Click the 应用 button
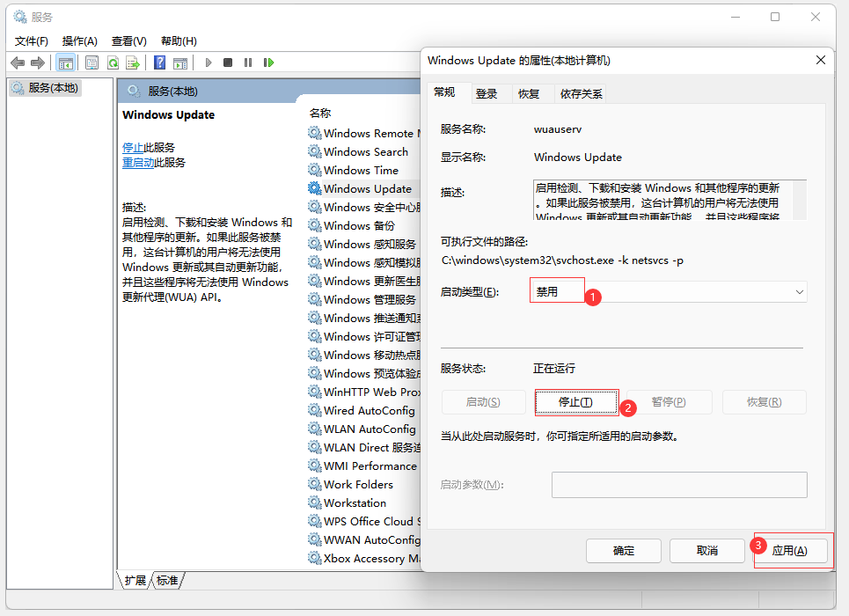849x616 pixels. click(x=790, y=551)
